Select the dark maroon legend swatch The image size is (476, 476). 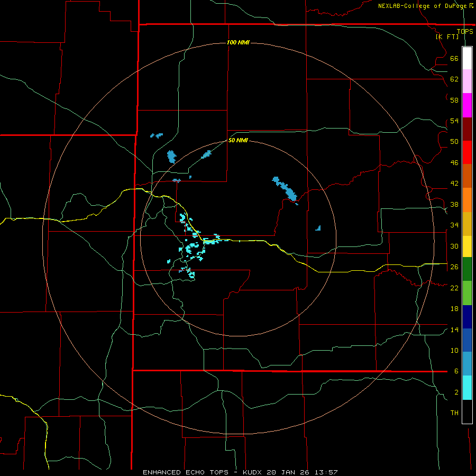tap(467, 129)
